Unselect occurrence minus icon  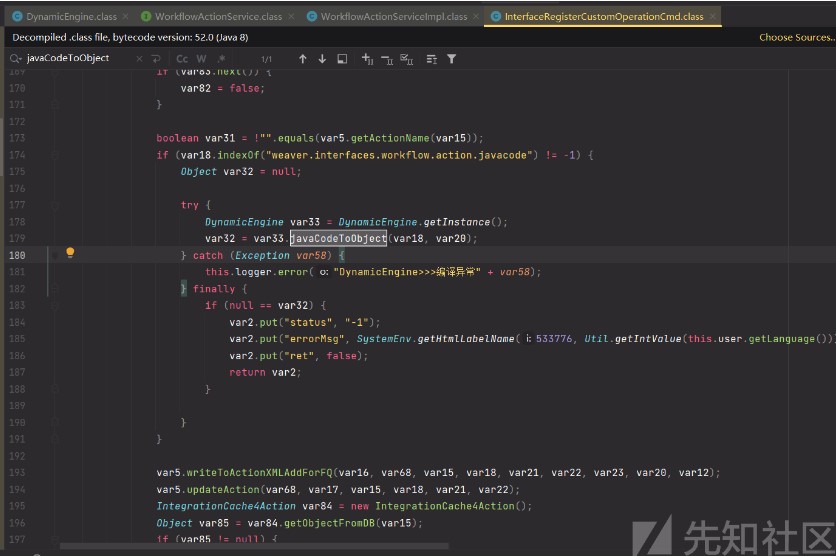(387, 59)
